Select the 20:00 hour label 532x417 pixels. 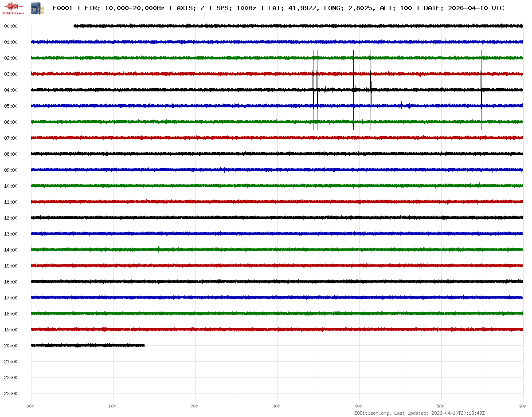[x=11, y=346]
